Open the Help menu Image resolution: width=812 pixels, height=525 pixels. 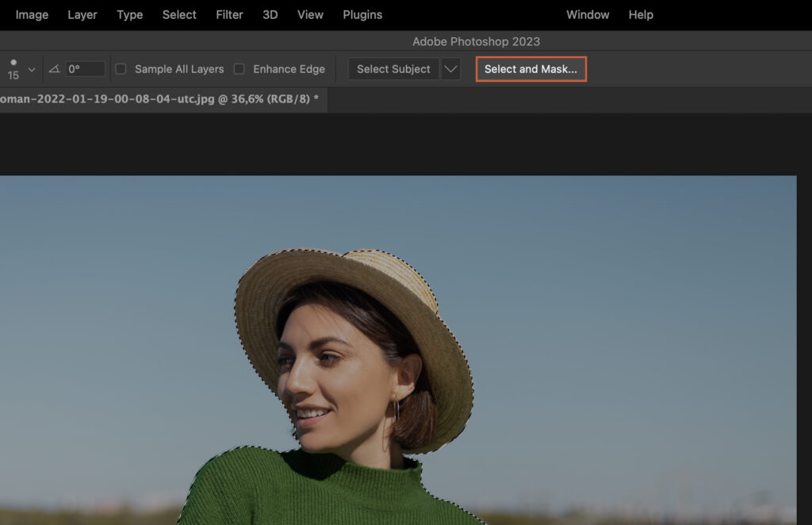point(641,14)
